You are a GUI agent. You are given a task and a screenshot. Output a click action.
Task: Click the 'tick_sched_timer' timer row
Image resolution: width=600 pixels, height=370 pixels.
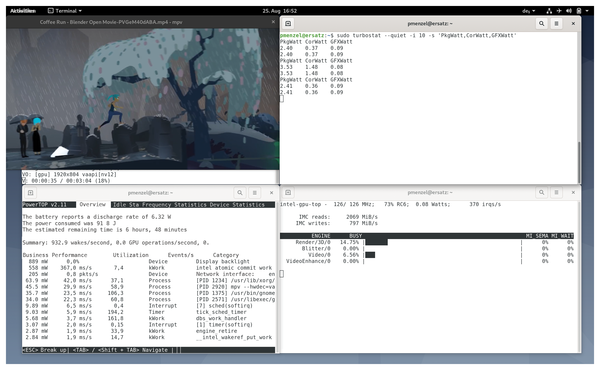[x=148, y=312]
